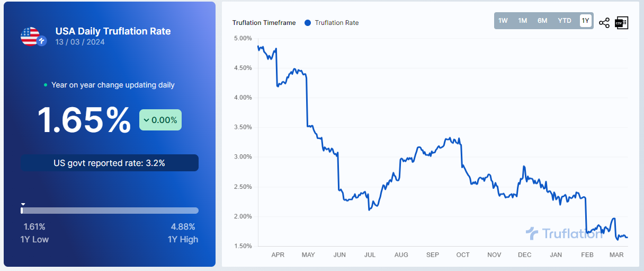644x271 pixels.
Task: Click the green live status dot
Action: click(x=46, y=85)
